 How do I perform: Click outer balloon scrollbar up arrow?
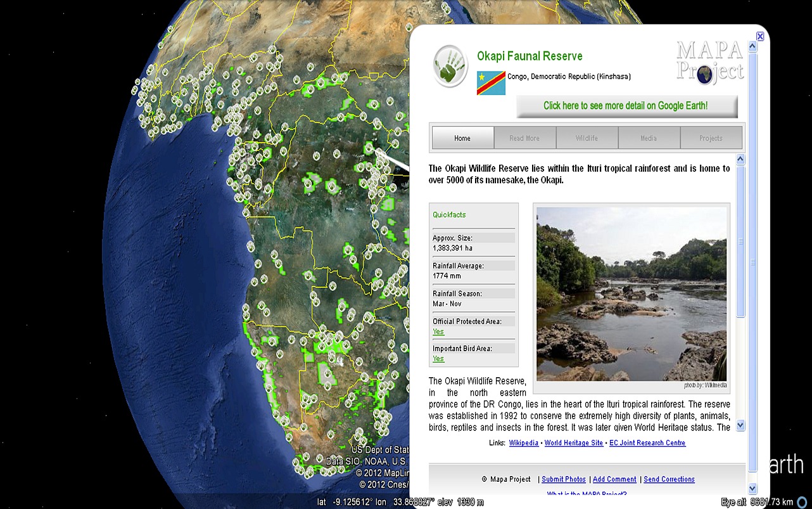[752, 46]
